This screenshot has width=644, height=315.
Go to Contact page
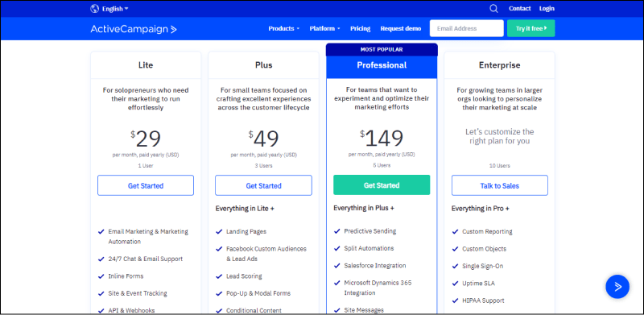pyautogui.click(x=519, y=9)
